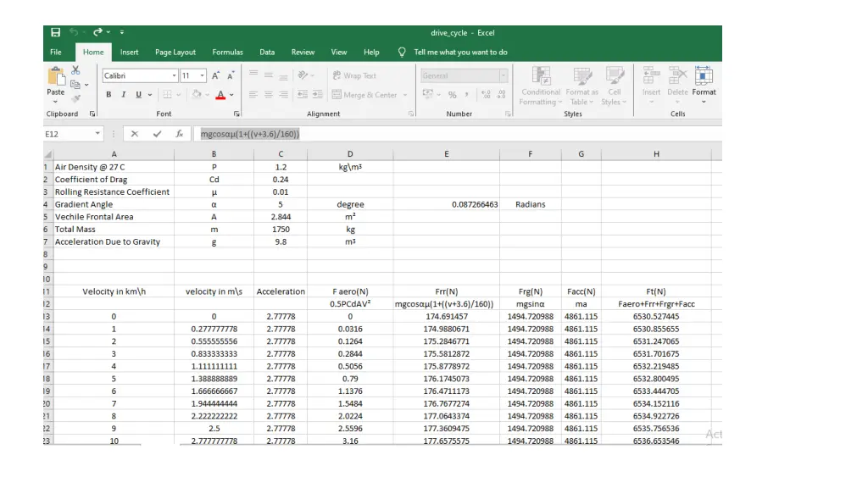Screen dimensions: 868x488
Task: Apply the fill color paint bucket
Action: click(197, 95)
